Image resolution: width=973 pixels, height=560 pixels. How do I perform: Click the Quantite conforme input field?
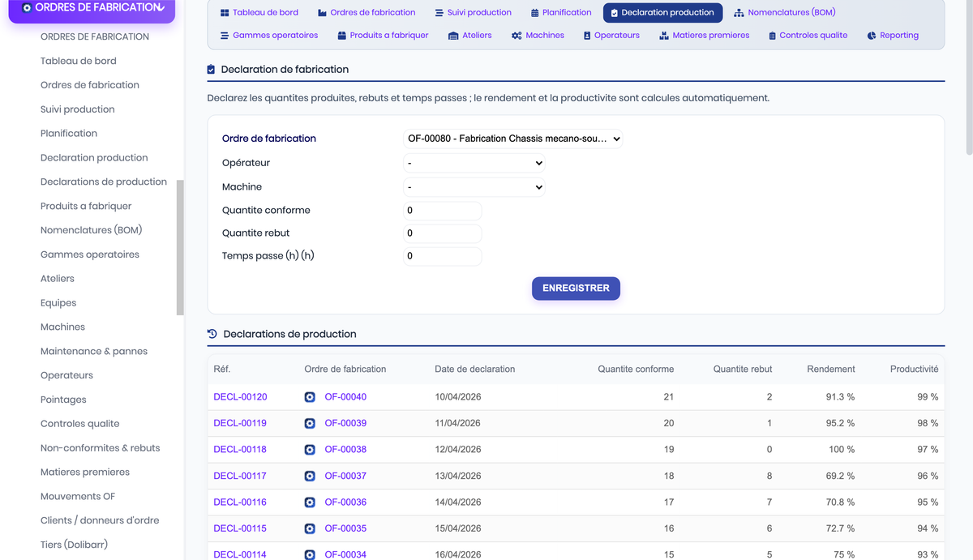click(443, 211)
